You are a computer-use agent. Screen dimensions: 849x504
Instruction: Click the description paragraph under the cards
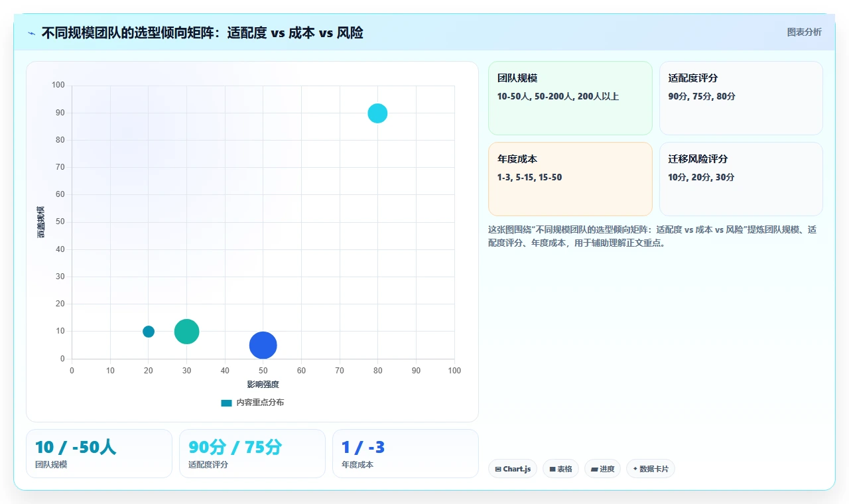pos(653,236)
